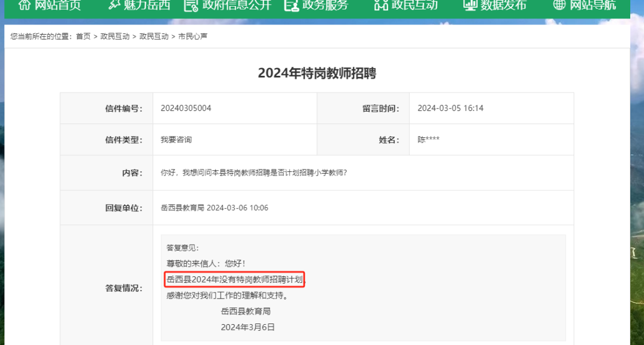Click the name value 陈****
This screenshot has width=644, height=345.
[x=429, y=140]
